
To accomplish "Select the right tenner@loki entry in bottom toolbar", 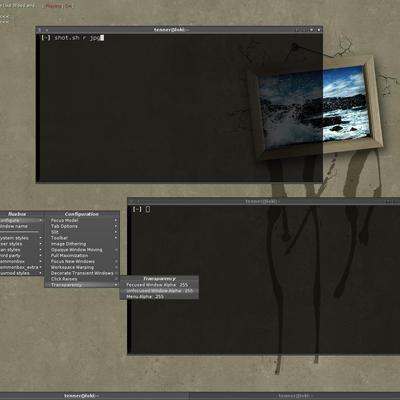I will pos(295,396).
